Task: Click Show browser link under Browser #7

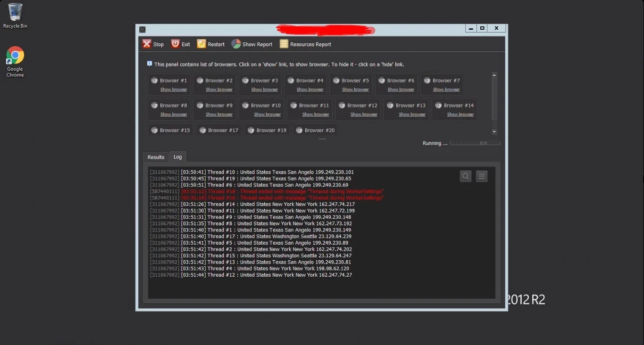Action: (446, 90)
